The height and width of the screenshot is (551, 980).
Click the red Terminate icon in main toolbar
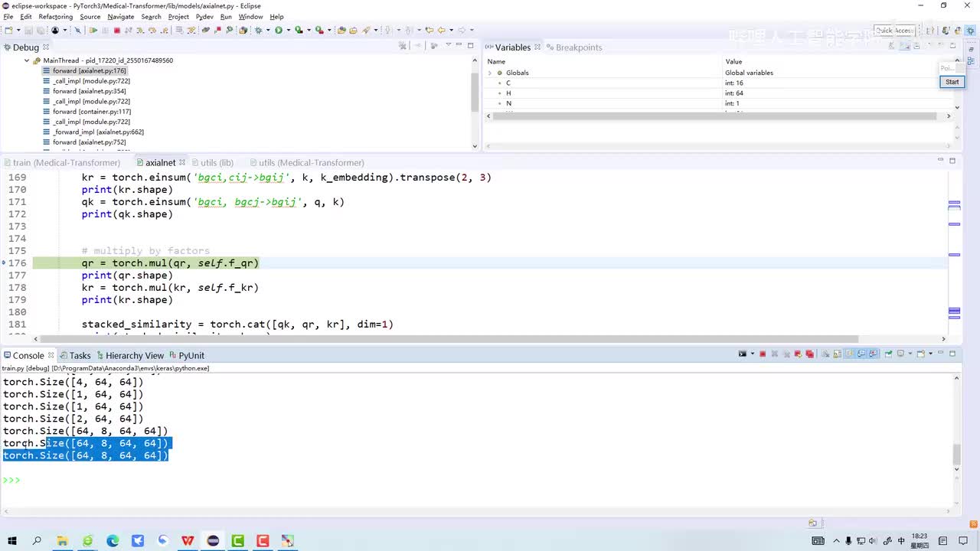point(116,31)
